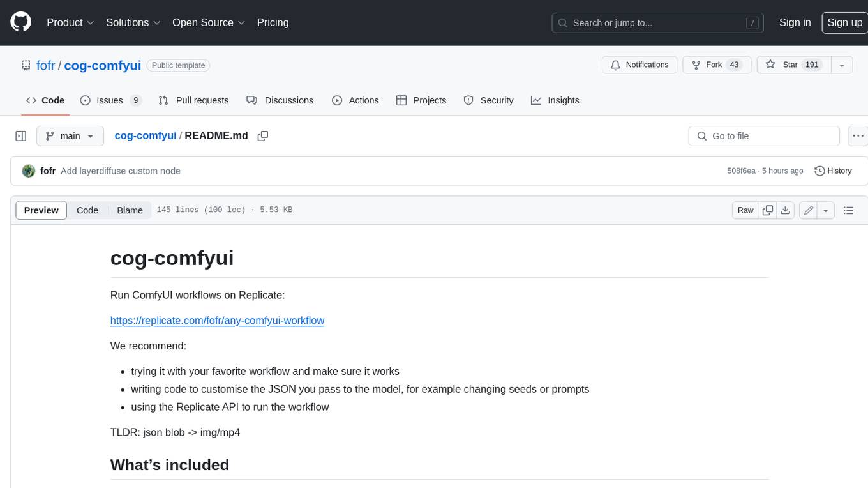Click the cog-comfyui breadcrumb link
Image resolution: width=868 pixels, height=488 pixels.
(x=146, y=135)
